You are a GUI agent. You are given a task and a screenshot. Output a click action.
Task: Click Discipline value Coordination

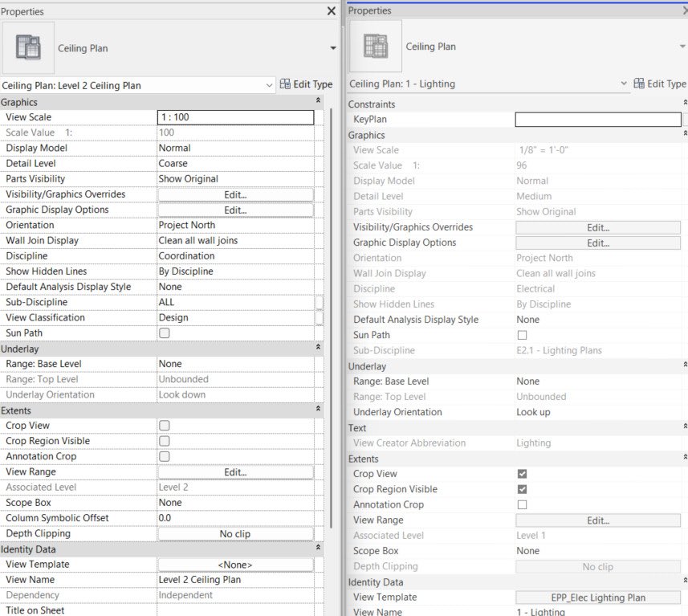tap(236, 256)
